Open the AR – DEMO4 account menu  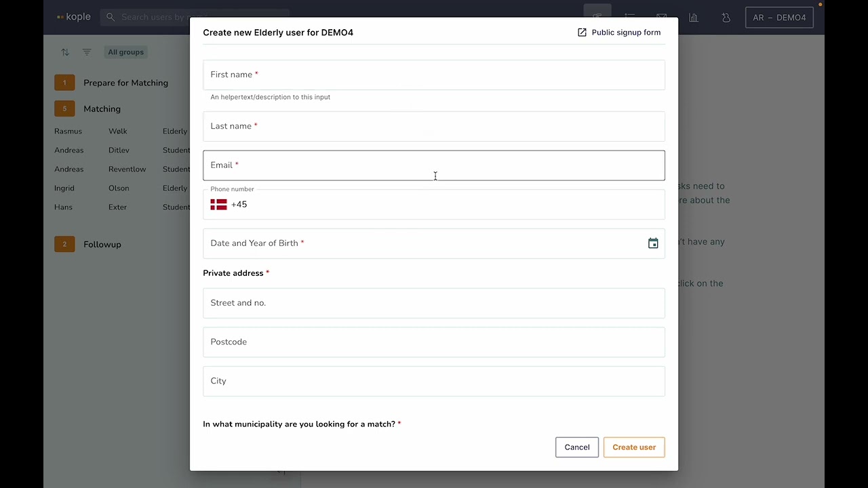pos(779,18)
